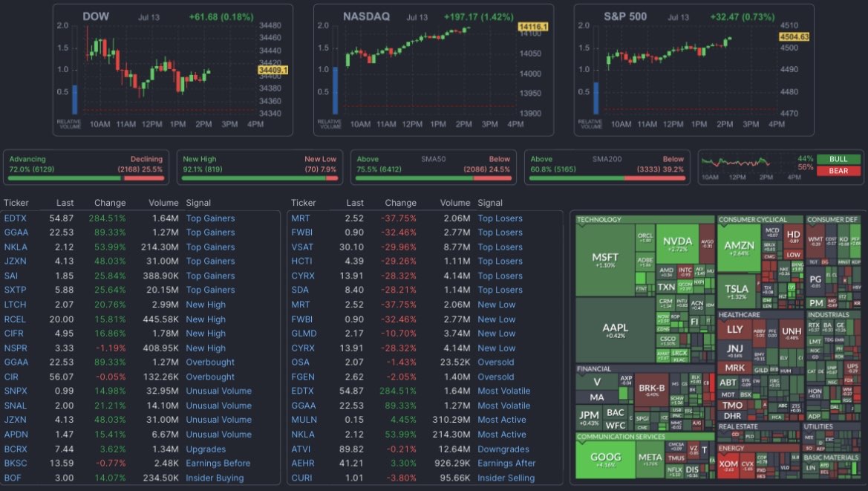This screenshot has height=491, width=868.
Task: Open ticker CURI quote page
Action: [x=301, y=478]
